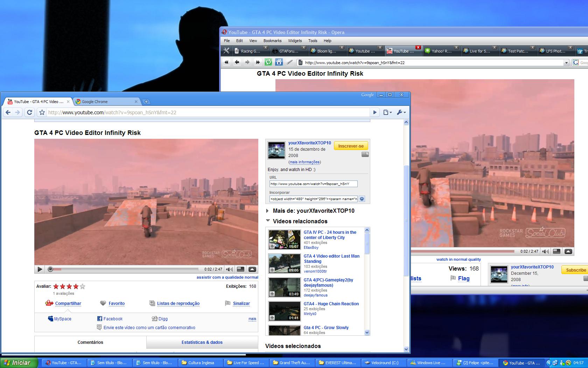
Task: Open 'GTA4 - Huge Chain Reaction' video
Action: coord(331,304)
